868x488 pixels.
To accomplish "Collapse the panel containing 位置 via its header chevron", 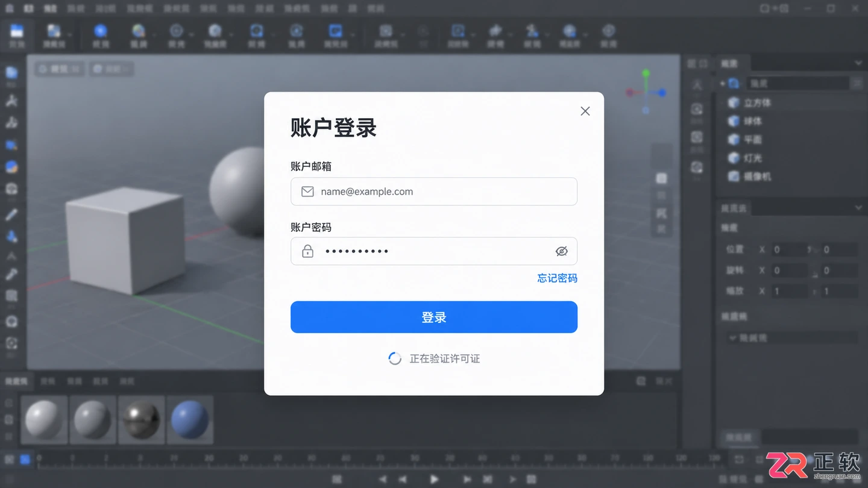I will point(858,208).
